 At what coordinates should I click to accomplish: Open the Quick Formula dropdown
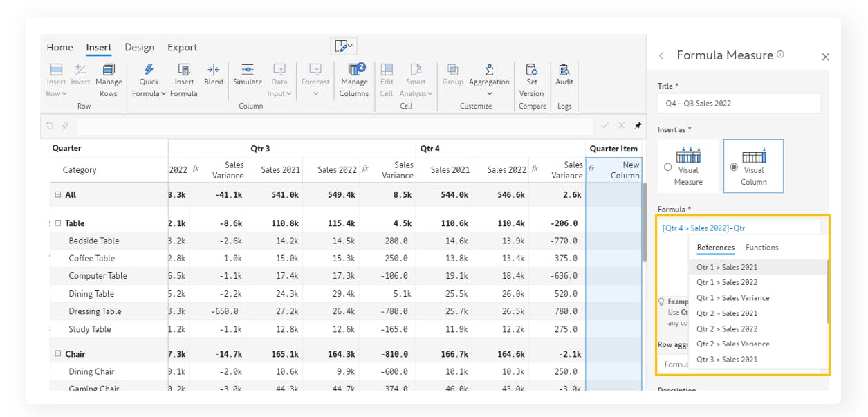tap(149, 93)
